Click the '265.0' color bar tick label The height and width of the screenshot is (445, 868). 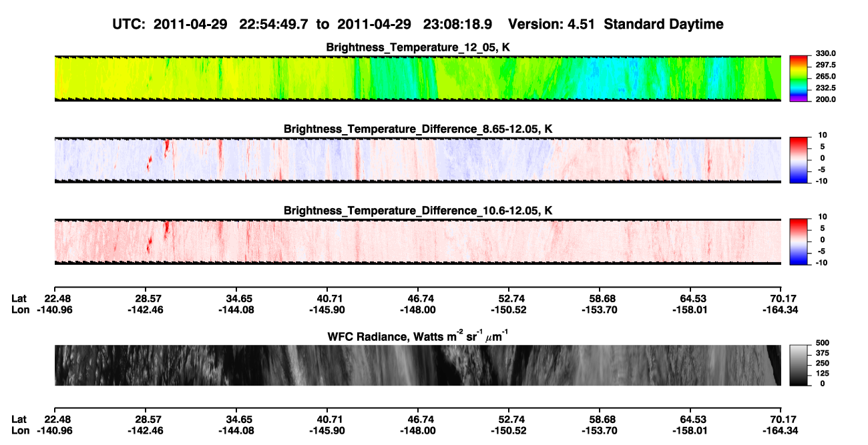pyautogui.click(x=825, y=76)
